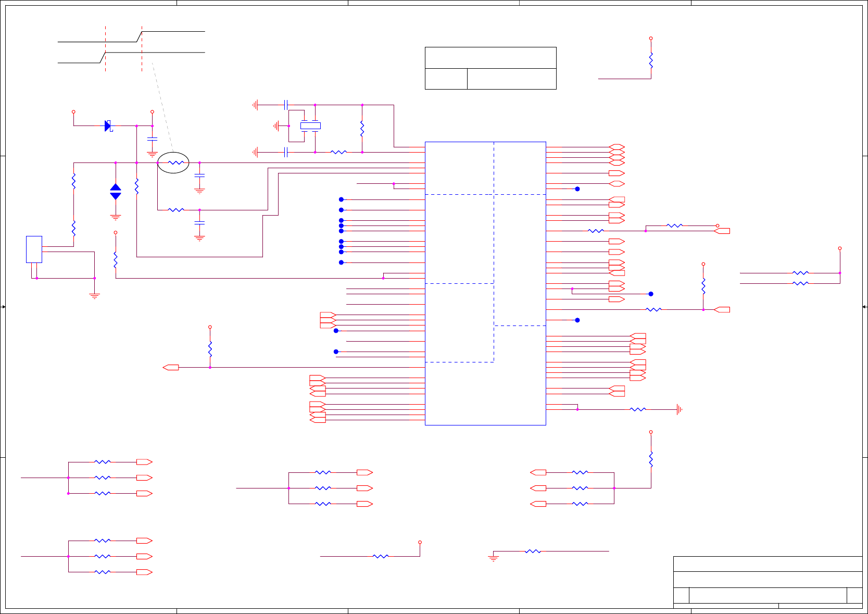Select the capacitor right of the circled resistor

tap(199, 176)
